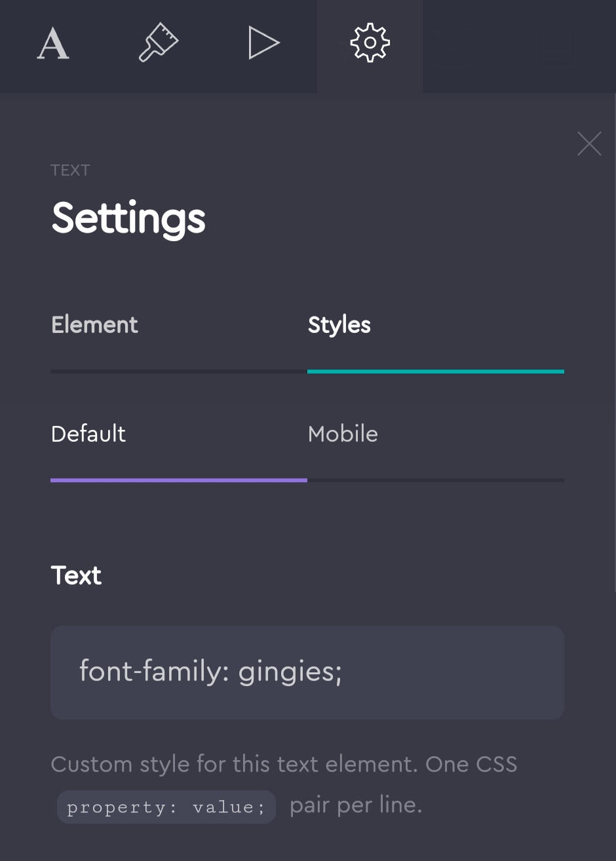
Task: Select the paintbrush appearance icon
Action: tap(159, 45)
